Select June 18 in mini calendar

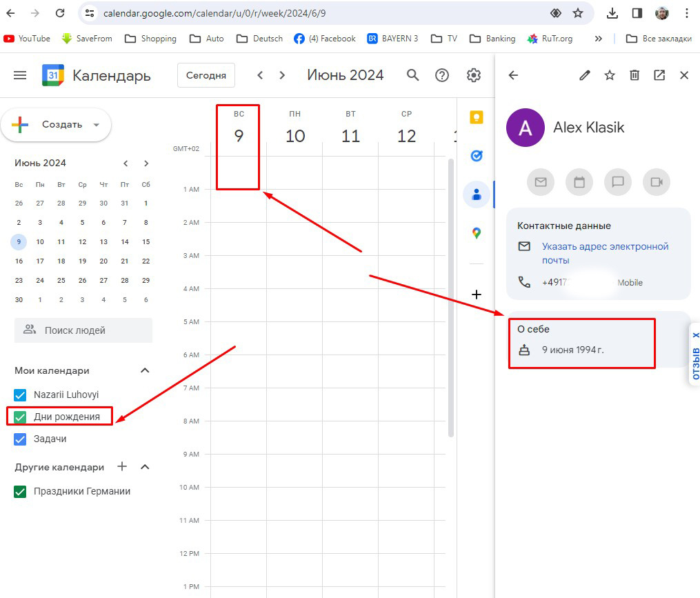[61, 261]
